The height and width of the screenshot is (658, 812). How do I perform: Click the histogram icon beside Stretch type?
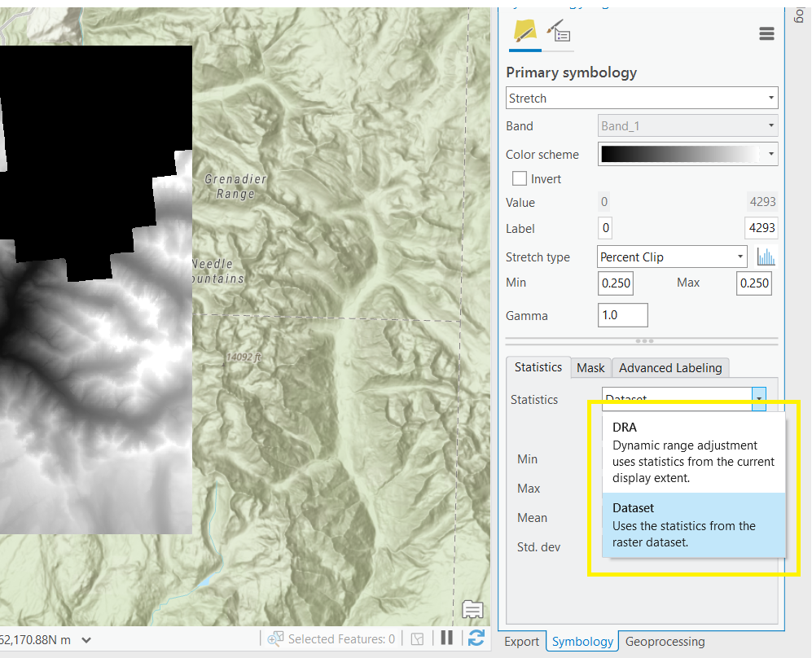pyautogui.click(x=766, y=256)
